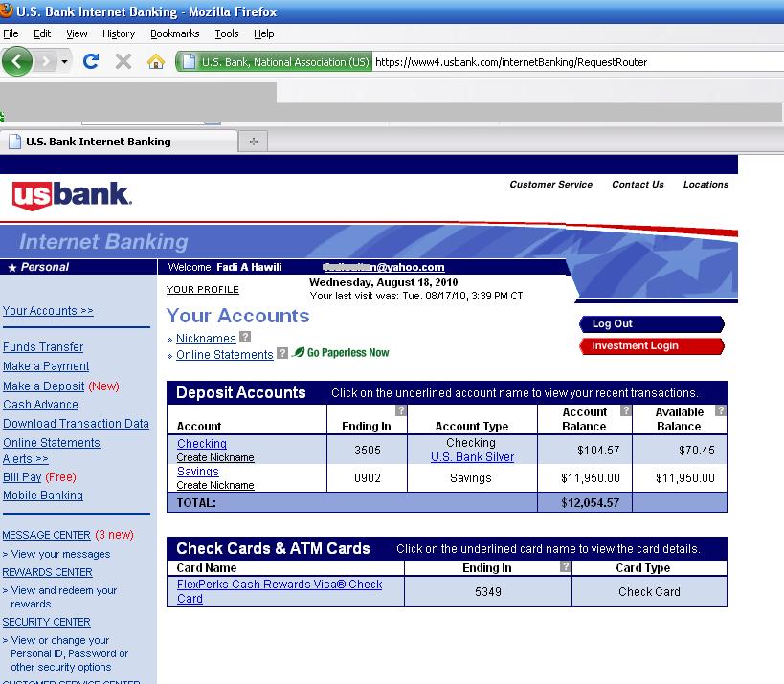Click checking available balance $70.45
The width and height of the screenshot is (784, 684).
tap(697, 451)
